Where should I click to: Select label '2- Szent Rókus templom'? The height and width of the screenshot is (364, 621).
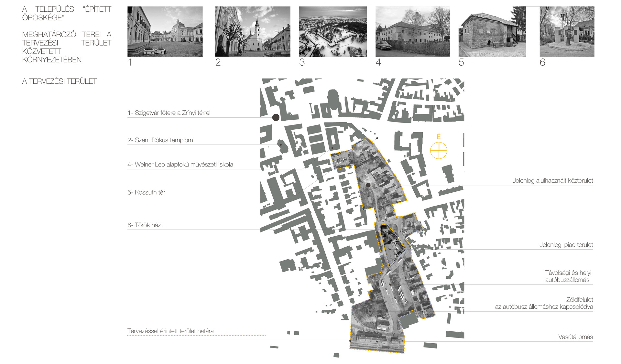160,140
